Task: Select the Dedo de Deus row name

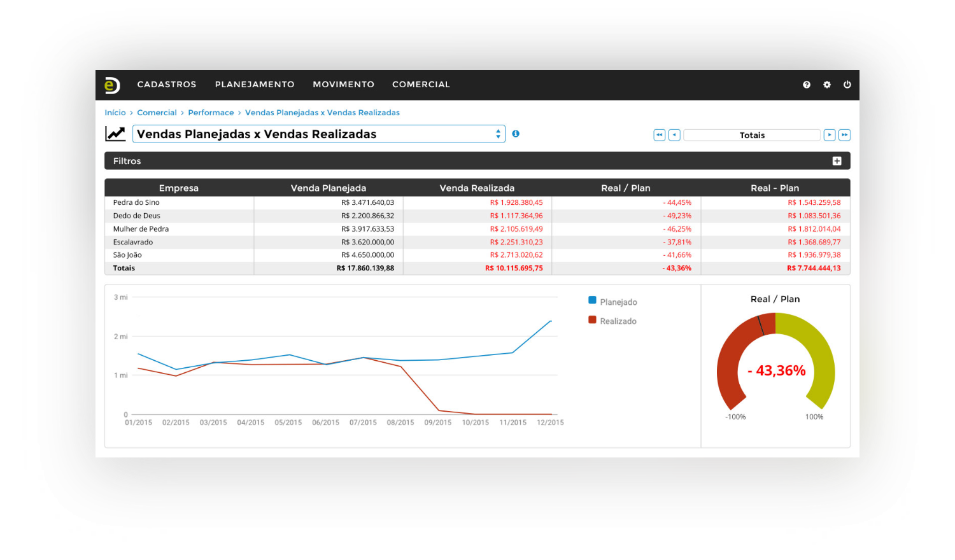Action: click(137, 216)
